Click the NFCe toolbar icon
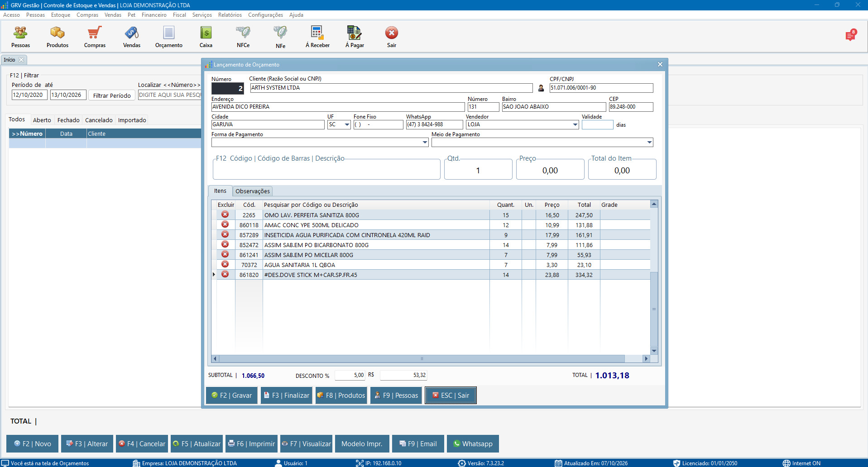 [243, 37]
